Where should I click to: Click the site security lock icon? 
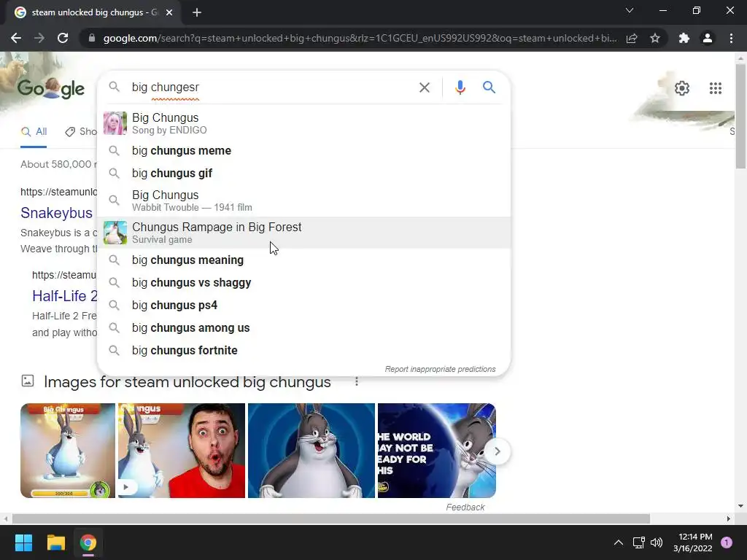pyautogui.click(x=92, y=38)
